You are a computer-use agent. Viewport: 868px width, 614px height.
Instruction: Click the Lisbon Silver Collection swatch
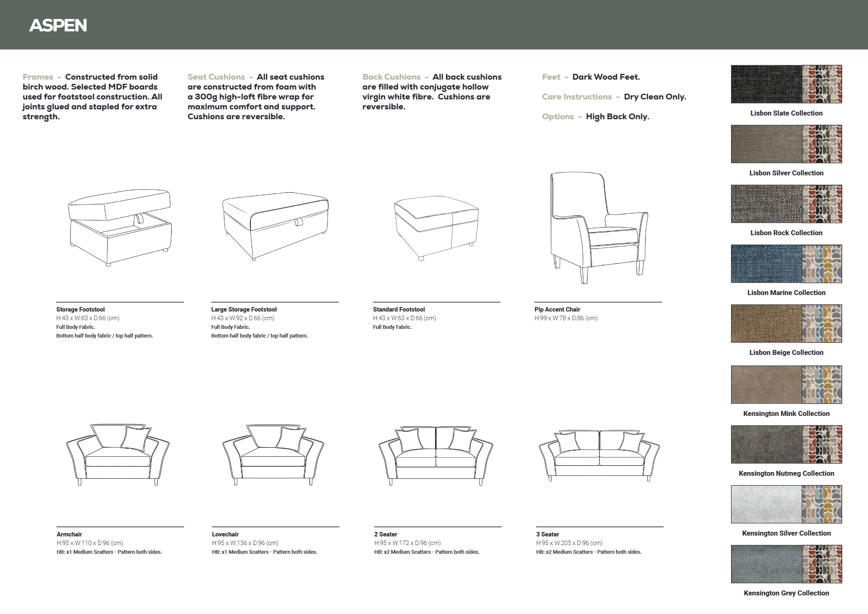pos(786,144)
